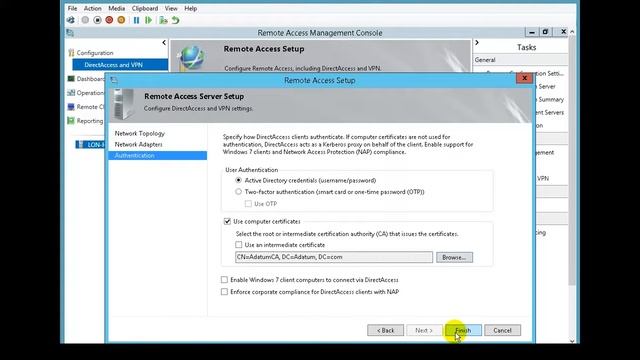This screenshot has height=360, width=640.
Task: Click the Remote Access Setup dialog title icon
Action: point(114,80)
